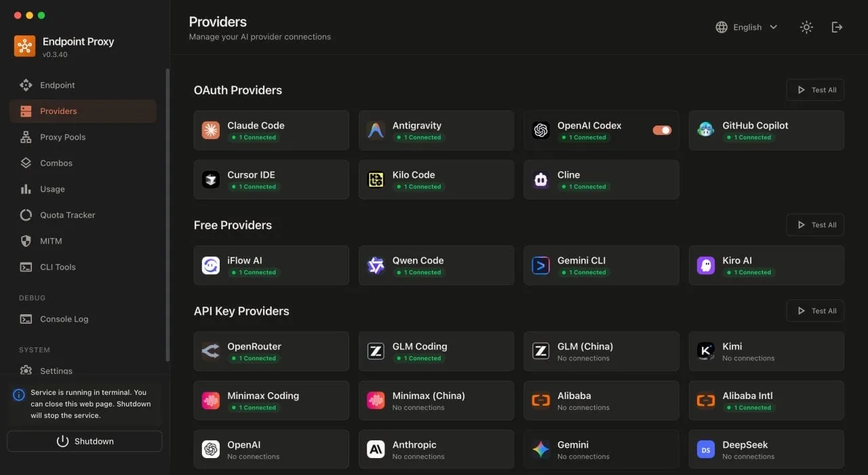Click the Claude Code "1 Connected" status

(254, 138)
